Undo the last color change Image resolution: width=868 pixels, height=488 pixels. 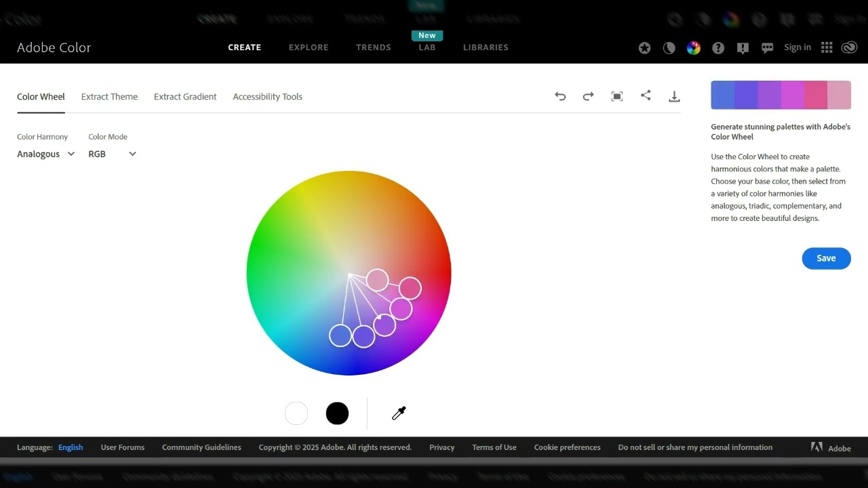pyautogui.click(x=560, y=96)
